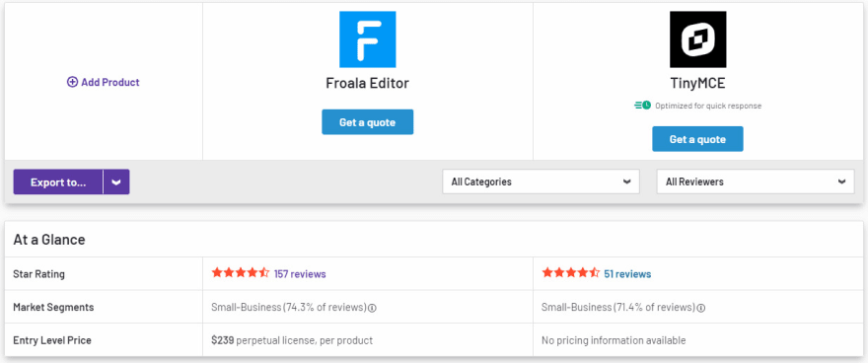Click the Add Product plus icon
Screen dimensions: 868x363
(x=73, y=83)
